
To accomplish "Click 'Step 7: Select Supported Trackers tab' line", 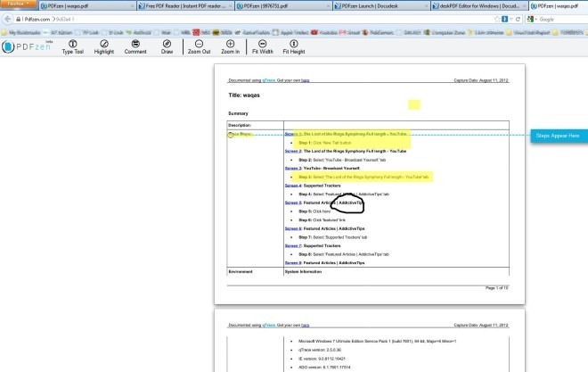I will pyautogui.click(x=333, y=237).
